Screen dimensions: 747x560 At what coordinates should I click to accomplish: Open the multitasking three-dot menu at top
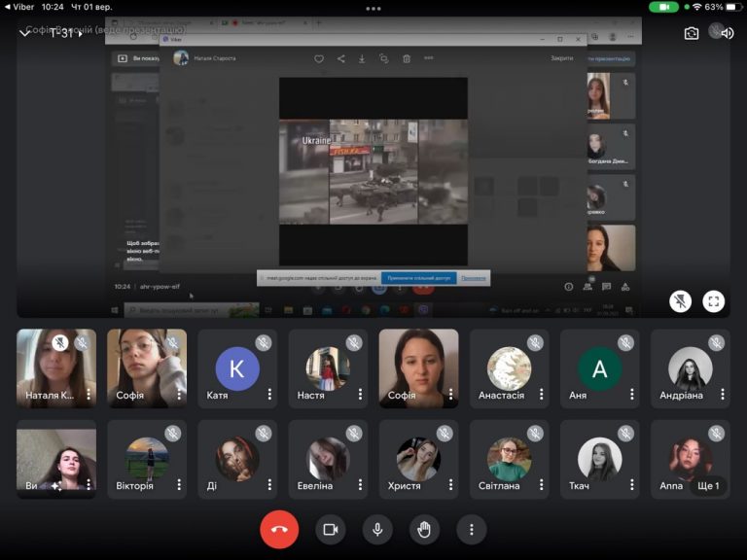(x=373, y=8)
